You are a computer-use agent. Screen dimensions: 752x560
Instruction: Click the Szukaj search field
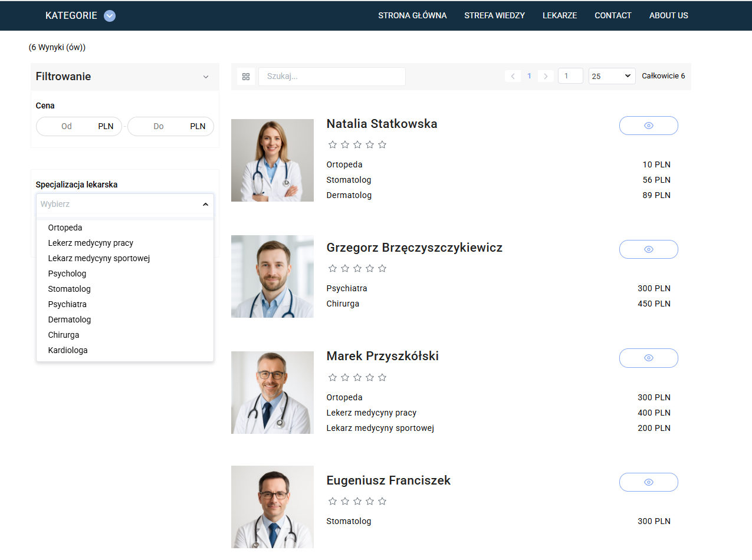331,77
